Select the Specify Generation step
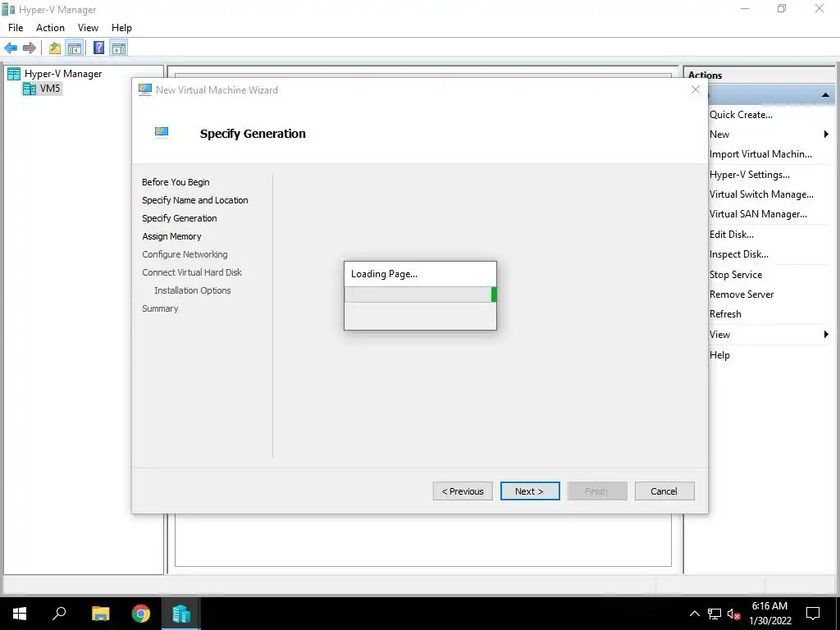 pyautogui.click(x=180, y=218)
